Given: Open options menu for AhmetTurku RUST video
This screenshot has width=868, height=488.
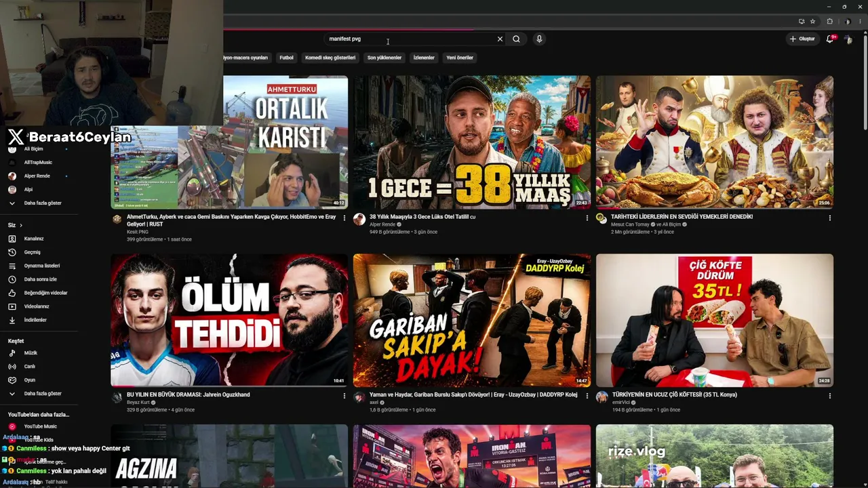Looking at the screenshot, I should click(344, 218).
